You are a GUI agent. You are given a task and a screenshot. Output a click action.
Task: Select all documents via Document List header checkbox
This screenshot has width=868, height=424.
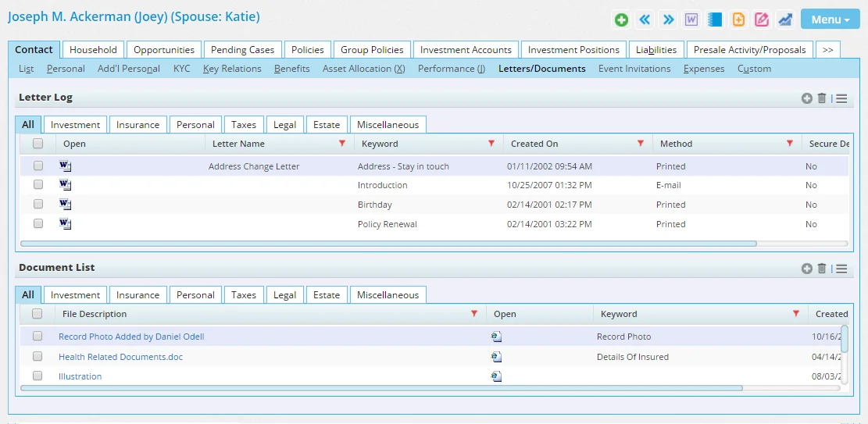point(38,314)
